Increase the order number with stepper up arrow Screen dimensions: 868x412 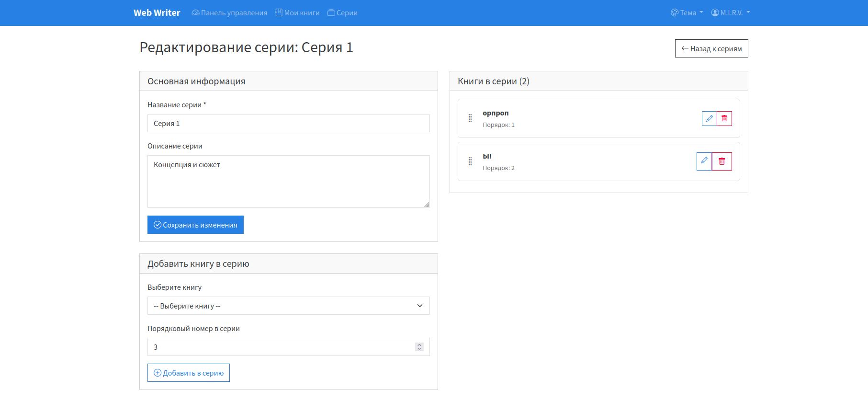click(x=419, y=344)
